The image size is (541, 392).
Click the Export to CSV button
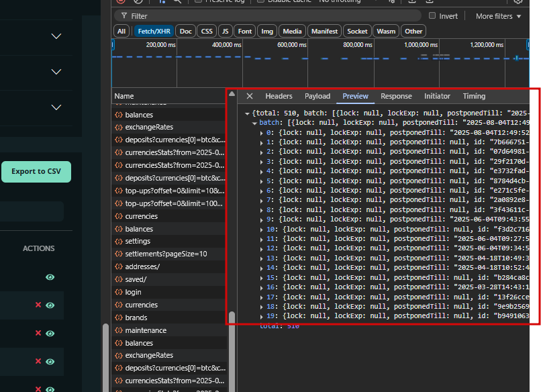36,172
